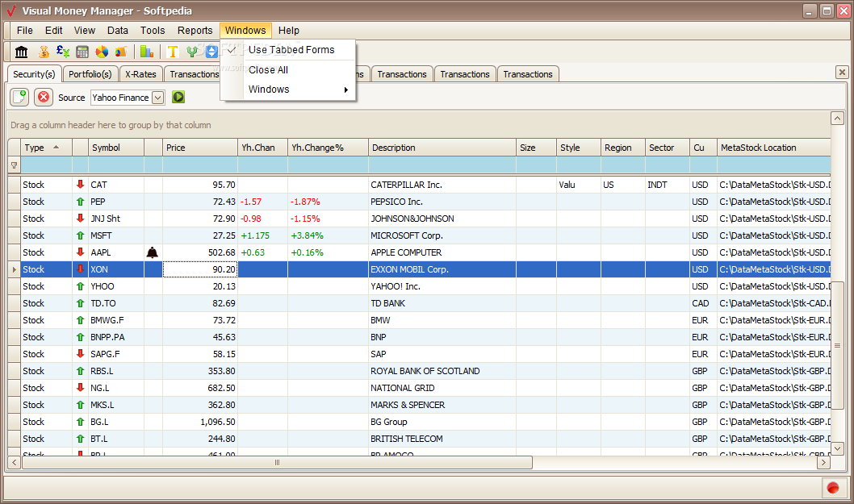854x504 pixels.
Task: Click the scroll down arrow of the grid
Action: [x=837, y=448]
